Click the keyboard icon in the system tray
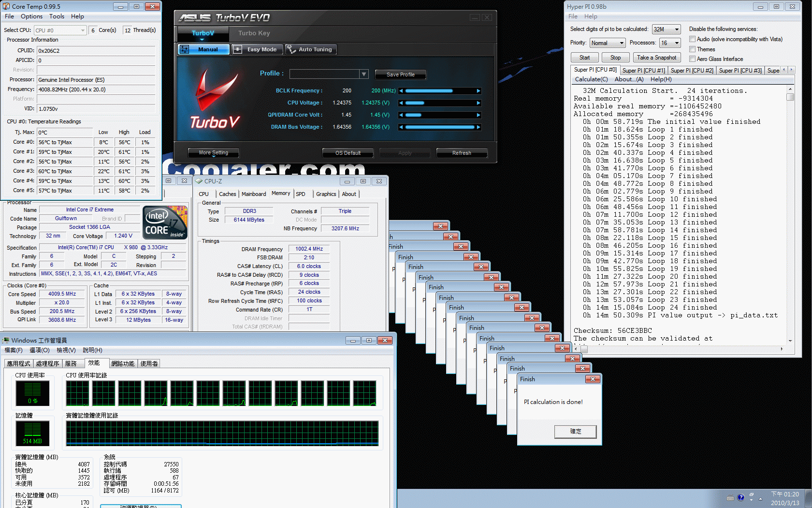 [730, 498]
